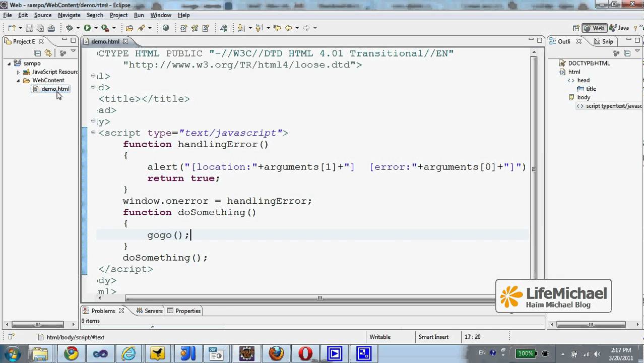This screenshot has width=644, height=363.
Task: Open the Web Browser globe icon
Action: click(166, 28)
